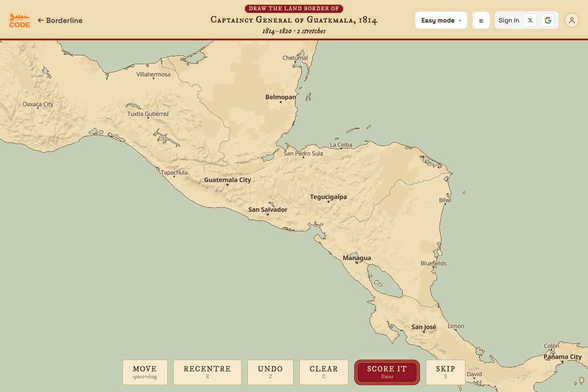This screenshot has width=588, height=392.
Task: Click the 'Sign in' text
Action: [x=509, y=20]
